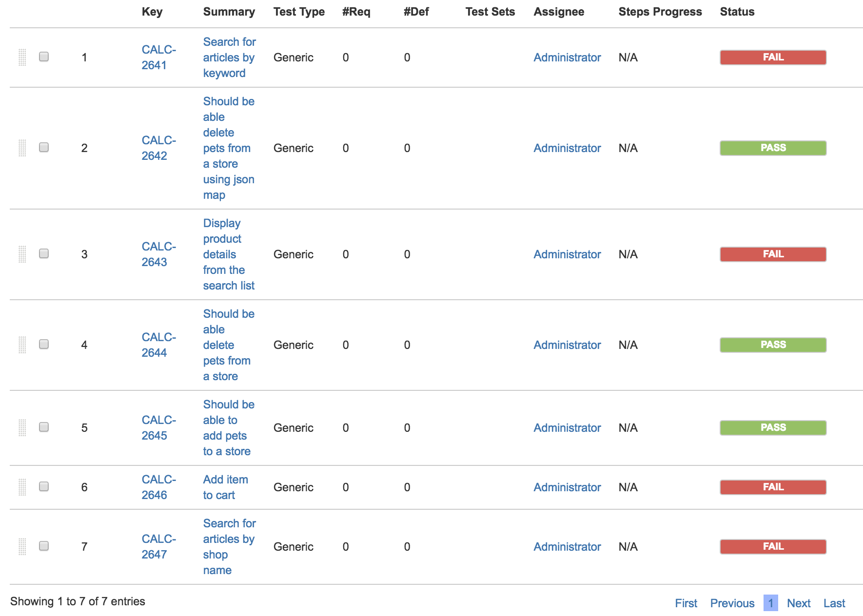
Task: Jump to the Last page
Action: coord(834,603)
